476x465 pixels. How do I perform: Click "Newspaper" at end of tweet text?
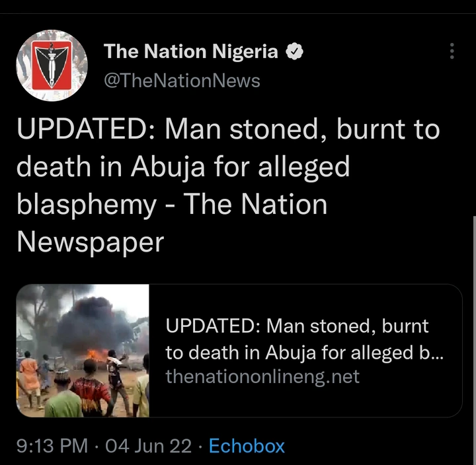pyautogui.click(x=90, y=242)
